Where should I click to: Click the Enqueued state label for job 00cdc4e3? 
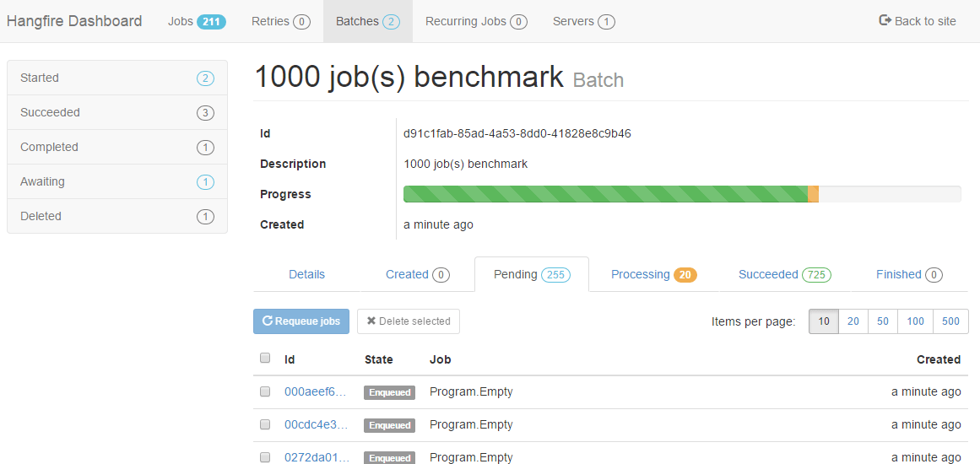pos(389,425)
